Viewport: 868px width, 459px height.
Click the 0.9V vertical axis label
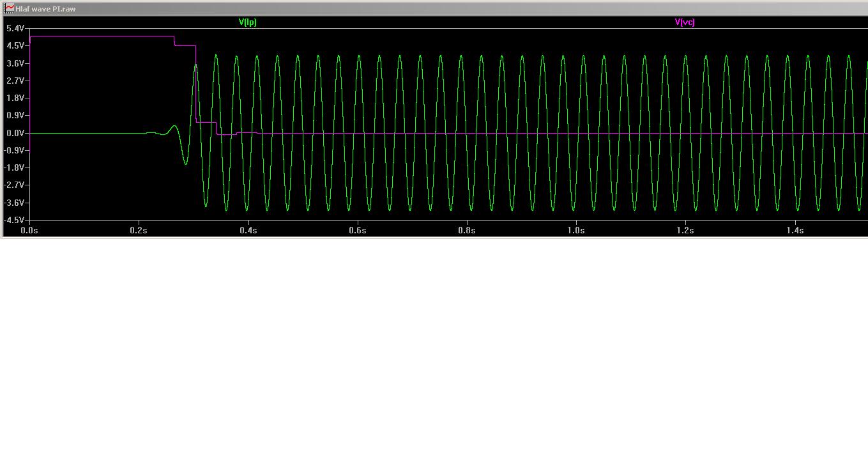coord(15,116)
